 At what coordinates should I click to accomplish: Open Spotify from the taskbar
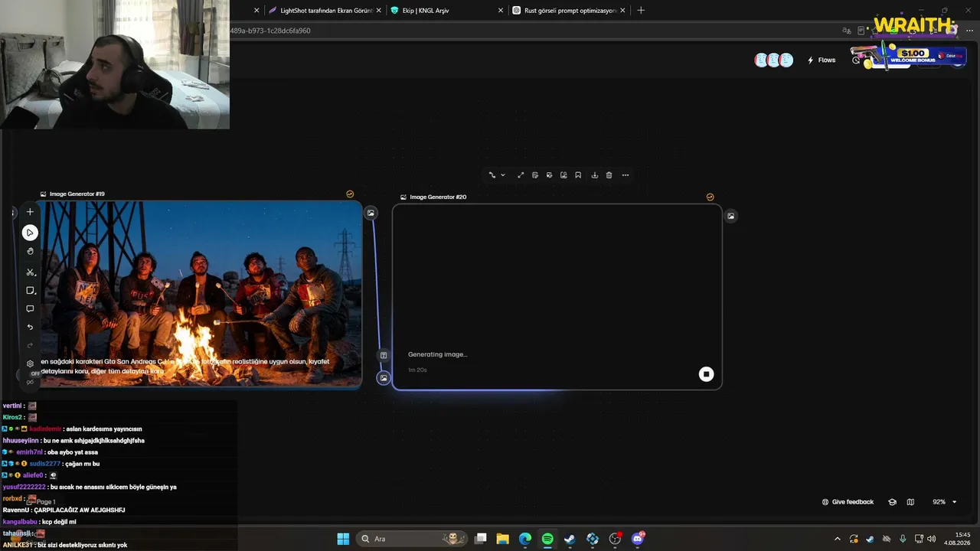tap(547, 539)
